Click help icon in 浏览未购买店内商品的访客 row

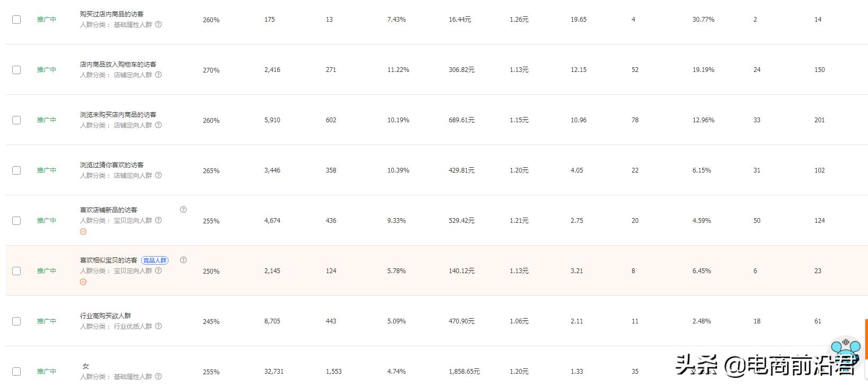click(x=158, y=125)
